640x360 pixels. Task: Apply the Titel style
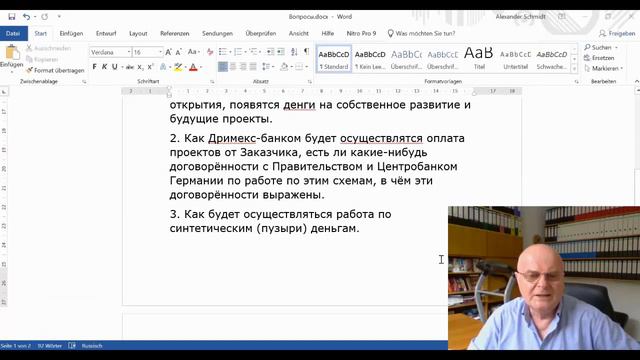pyautogui.click(x=479, y=59)
